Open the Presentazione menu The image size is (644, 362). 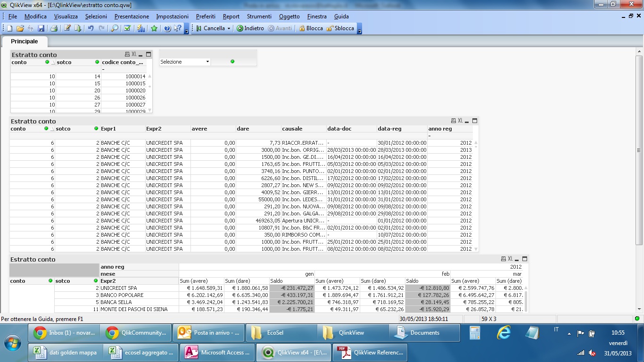[x=132, y=16]
